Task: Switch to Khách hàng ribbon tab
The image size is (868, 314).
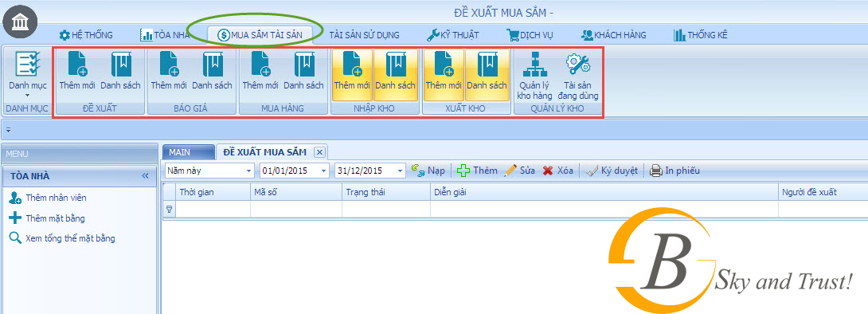Action: click(x=613, y=35)
